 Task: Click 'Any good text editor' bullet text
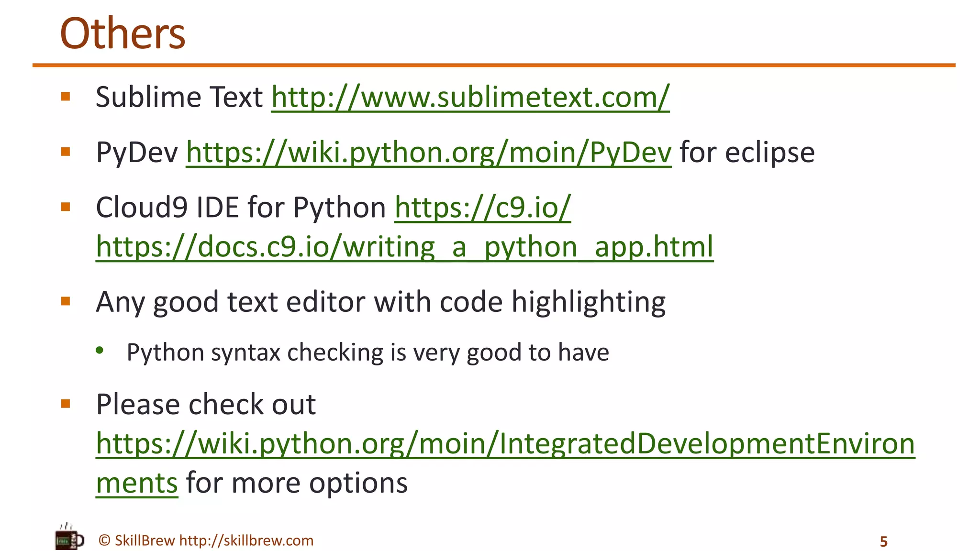380,302
